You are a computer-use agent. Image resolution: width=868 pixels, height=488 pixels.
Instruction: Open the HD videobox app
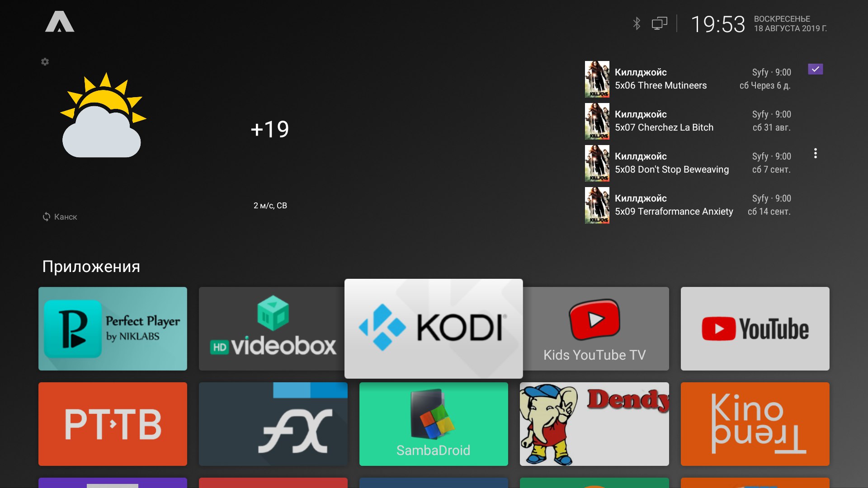[272, 328]
